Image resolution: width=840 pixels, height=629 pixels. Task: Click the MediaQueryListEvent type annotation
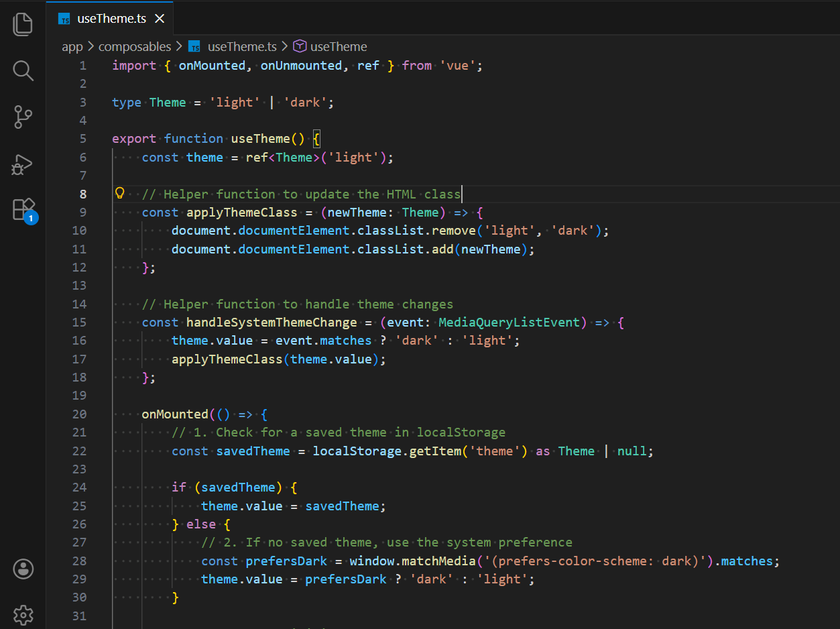coord(509,323)
